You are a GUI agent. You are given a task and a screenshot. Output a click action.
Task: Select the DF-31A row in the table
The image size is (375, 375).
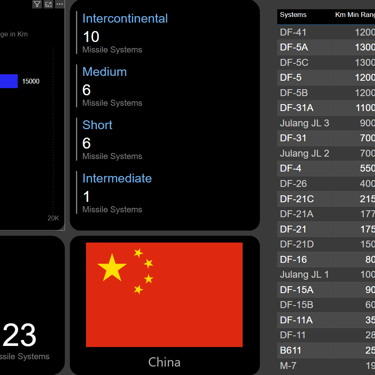pos(326,108)
